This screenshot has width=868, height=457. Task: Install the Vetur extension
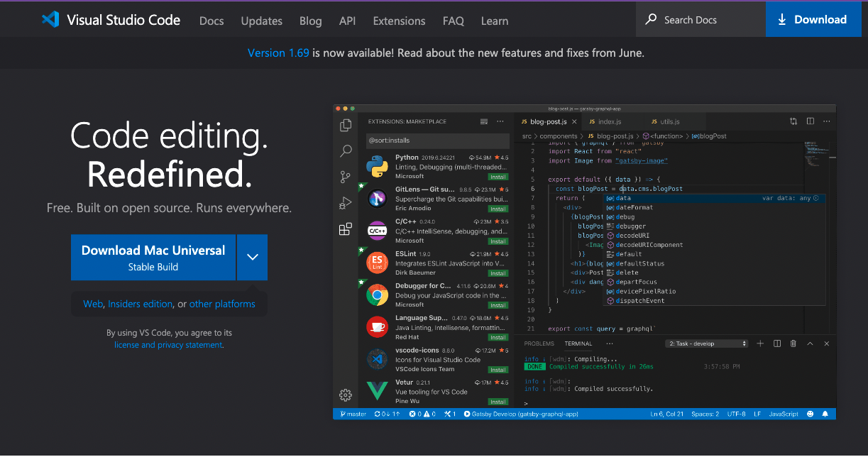498,402
